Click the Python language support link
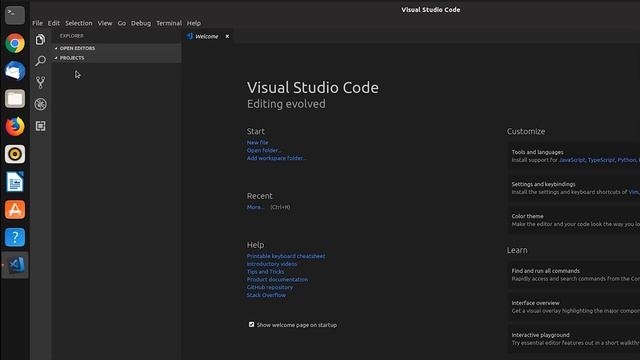Viewport: 640px width, 360px height. point(627,160)
